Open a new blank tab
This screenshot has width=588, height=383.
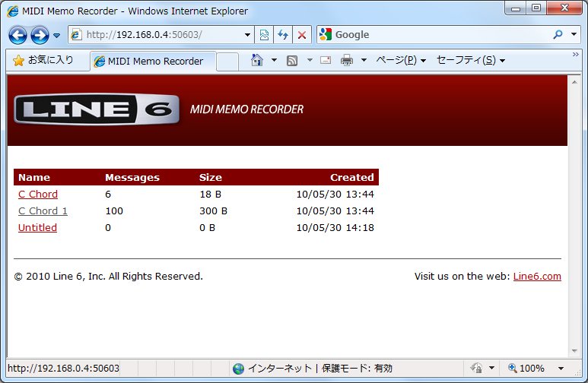(x=227, y=62)
